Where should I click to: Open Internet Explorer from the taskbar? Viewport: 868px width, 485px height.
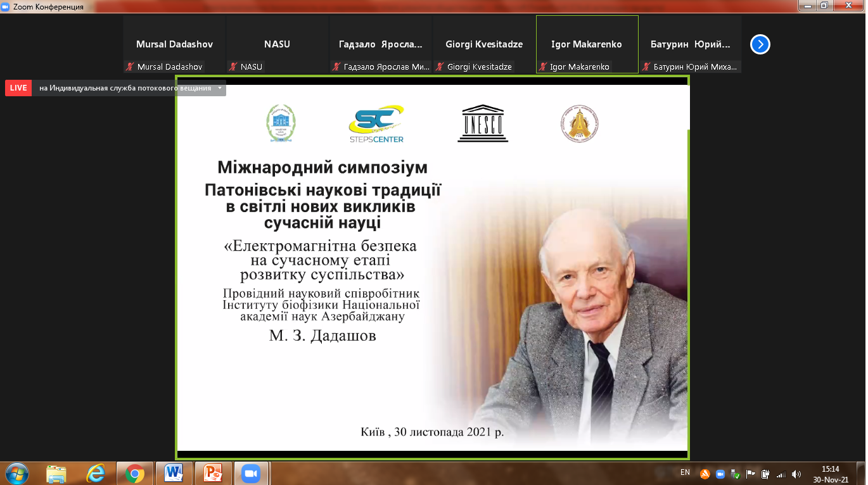96,473
